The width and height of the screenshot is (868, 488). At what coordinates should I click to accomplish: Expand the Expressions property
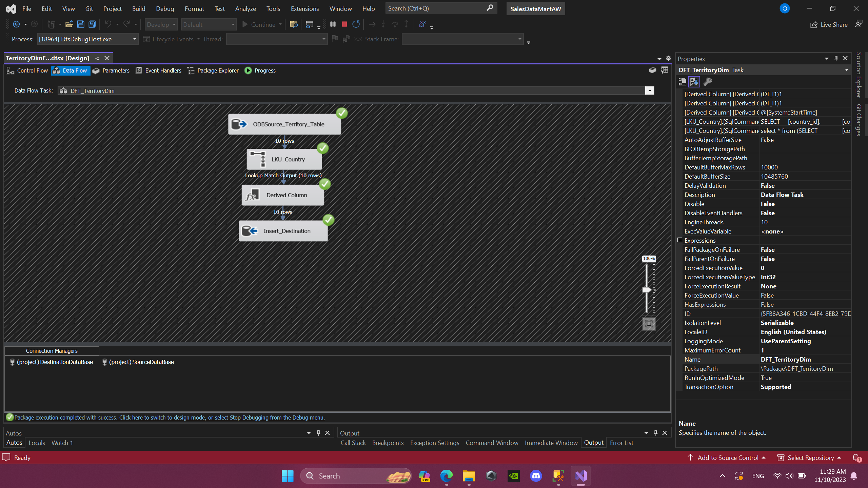[x=680, y=240]
